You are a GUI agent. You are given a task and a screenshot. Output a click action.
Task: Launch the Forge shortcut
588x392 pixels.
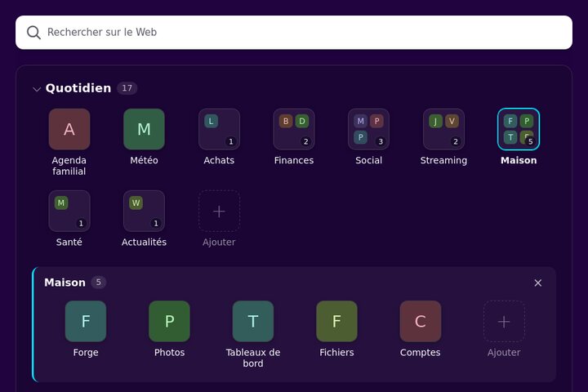click(x=86, y=321)
